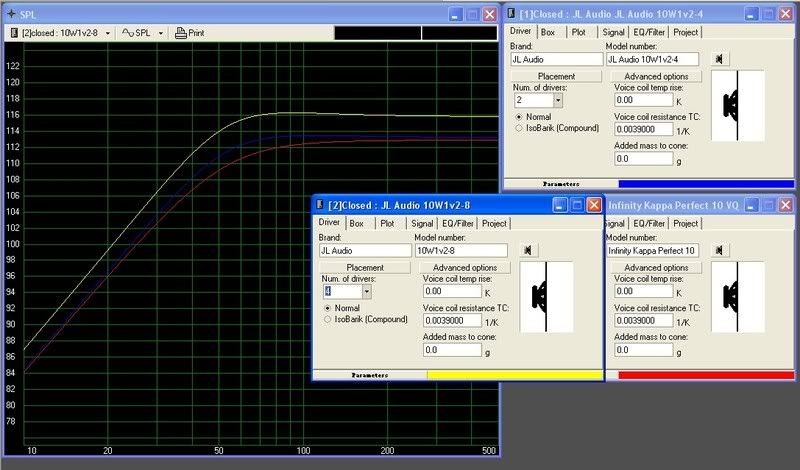Screen dimensions: 800x470
Task: Open Num. of drivers dropdown in [2]Closed window
Action: coord(366,292)
